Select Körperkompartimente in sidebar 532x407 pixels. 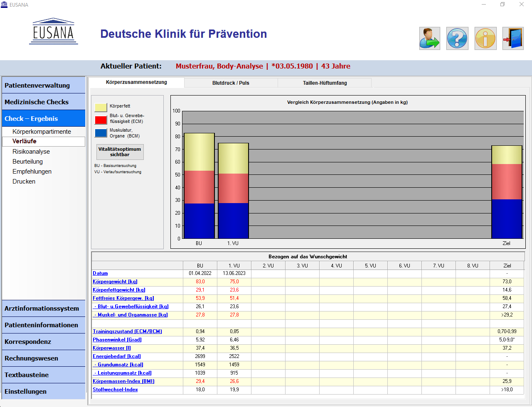pos(42,132)
